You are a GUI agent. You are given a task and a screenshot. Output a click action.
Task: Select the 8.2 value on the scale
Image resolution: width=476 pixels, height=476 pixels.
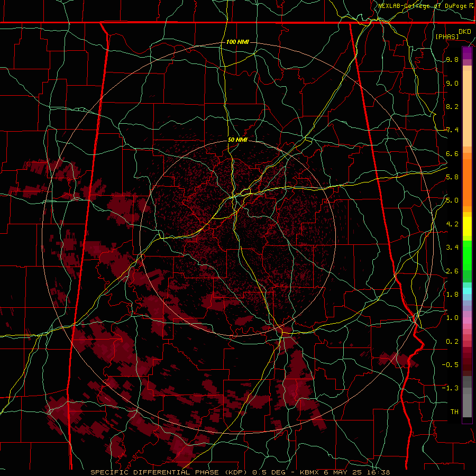(452, 106)
